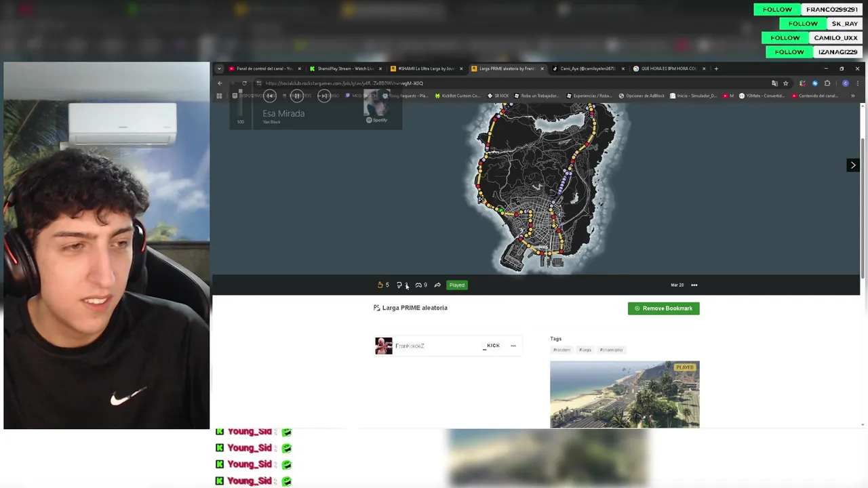Click the Esa Mirada song title
This screenshot has width=868, height=488.
click(x=283, y=113)
